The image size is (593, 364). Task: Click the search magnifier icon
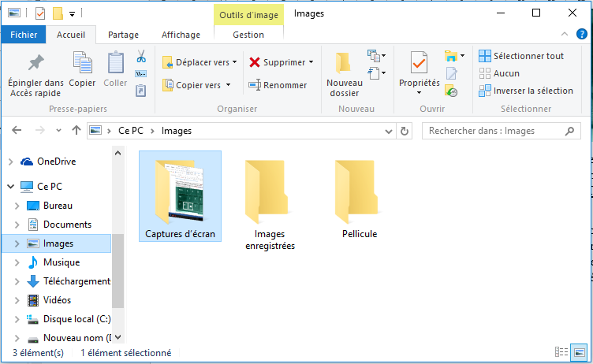coord(569,131)
